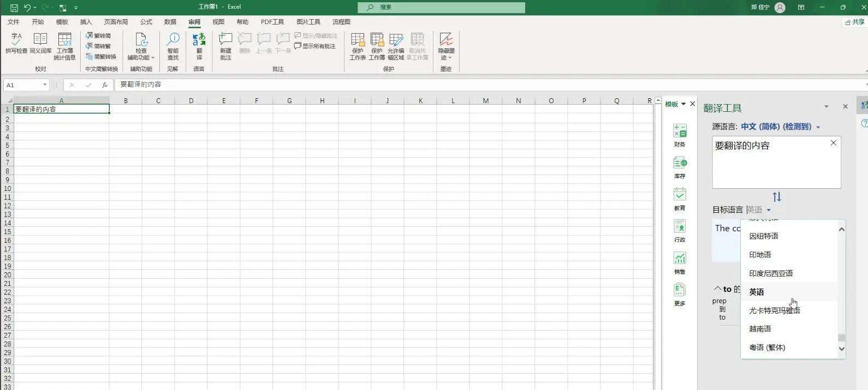The height and width of the screenshot is (390, 868).
Task: Open the 销售 sales templates
Action: point(680,263)
